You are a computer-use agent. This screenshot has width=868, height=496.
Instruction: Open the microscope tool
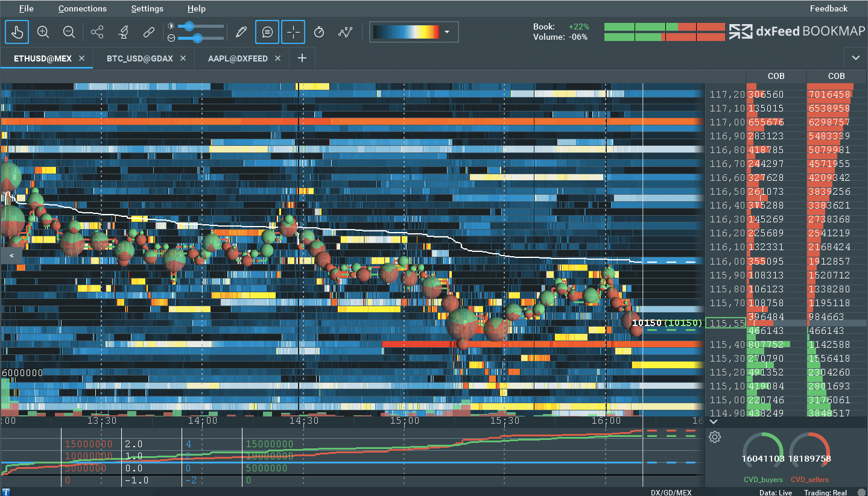122,32
